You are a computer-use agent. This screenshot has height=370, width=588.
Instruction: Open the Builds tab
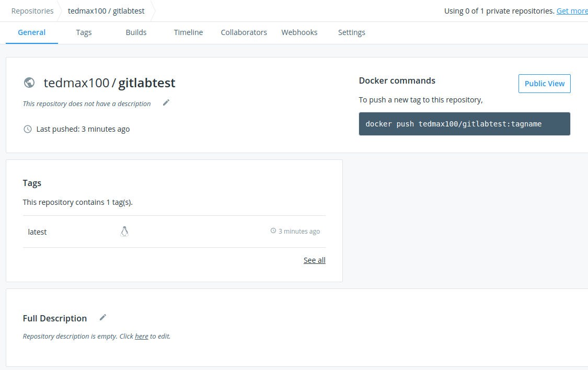(x=136, y=32)
